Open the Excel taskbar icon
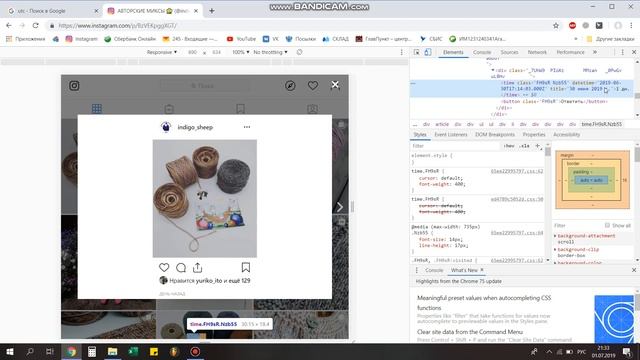Viewport: 640px width, 360px height. pos(133,351)
